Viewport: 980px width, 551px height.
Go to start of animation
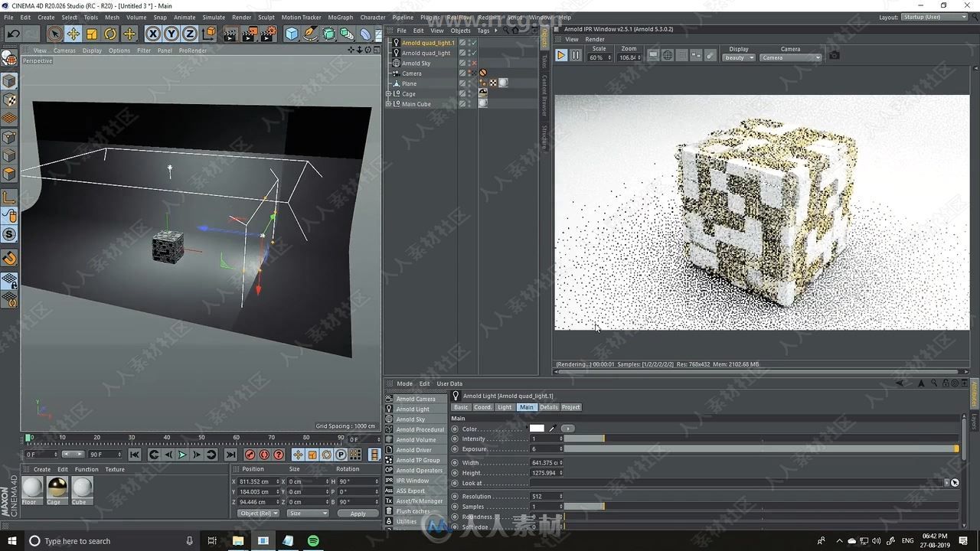pyautogui.click(x=134, y=455)
